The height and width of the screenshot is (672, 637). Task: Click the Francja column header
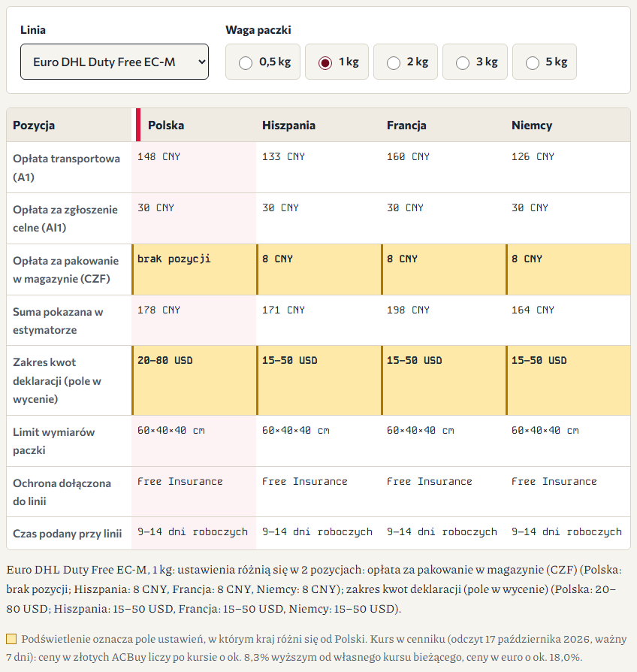point(443,125)
